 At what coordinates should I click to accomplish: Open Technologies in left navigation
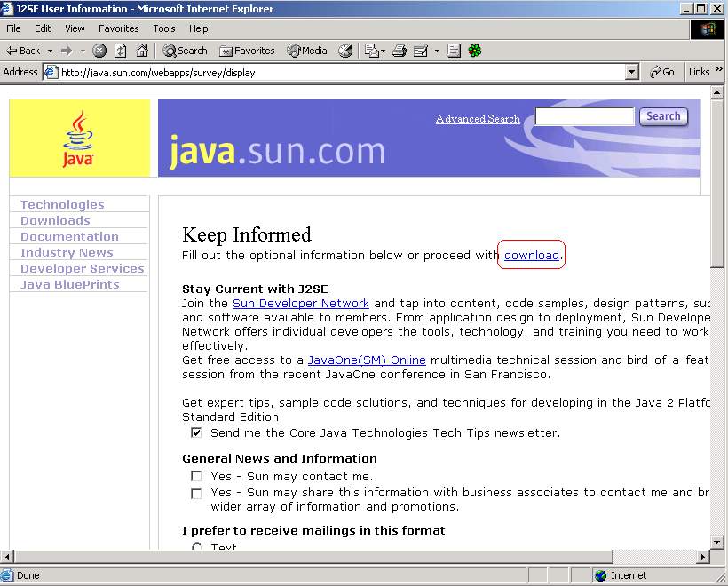[62, 204]
